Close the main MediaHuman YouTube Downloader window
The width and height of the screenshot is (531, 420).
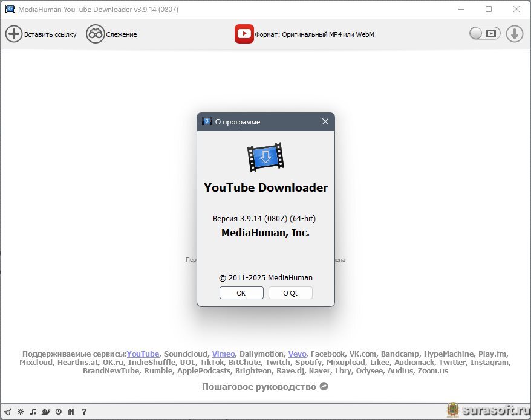click(516, 9)
